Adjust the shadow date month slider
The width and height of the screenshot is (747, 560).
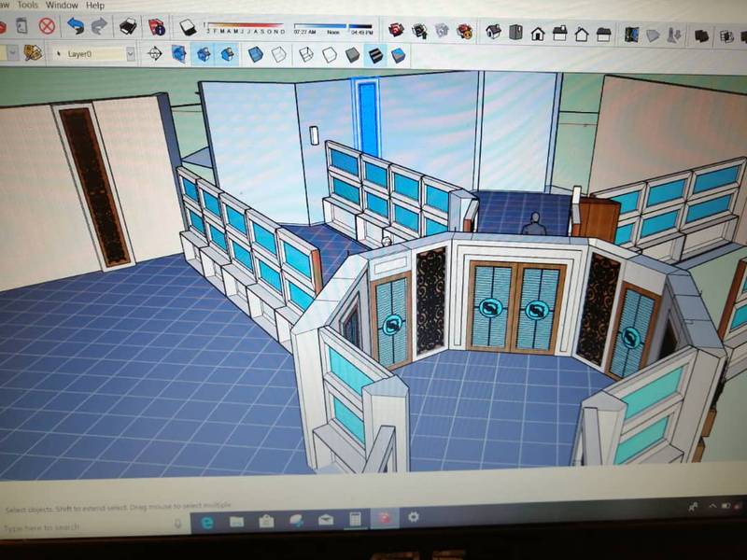click(245, 26)
